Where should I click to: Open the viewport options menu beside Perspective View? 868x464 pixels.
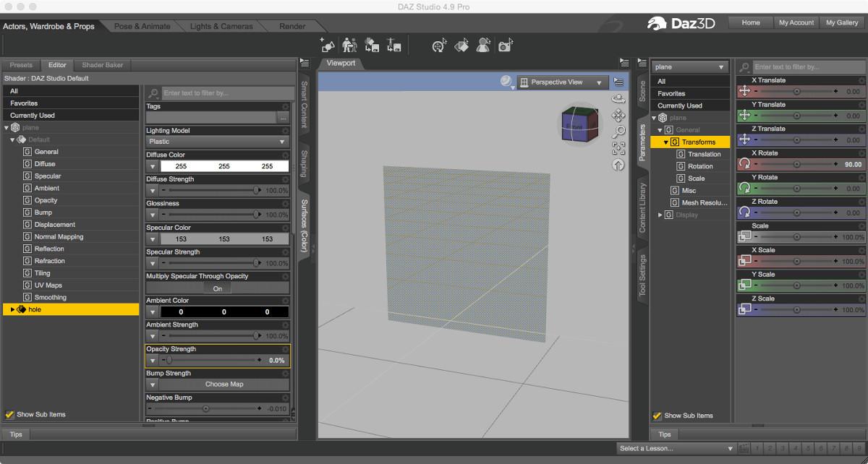pyautogui.click(x=618, y=82)
